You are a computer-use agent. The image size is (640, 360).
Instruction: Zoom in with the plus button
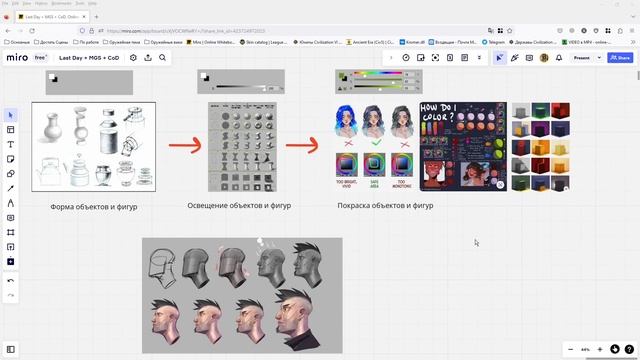600,349
